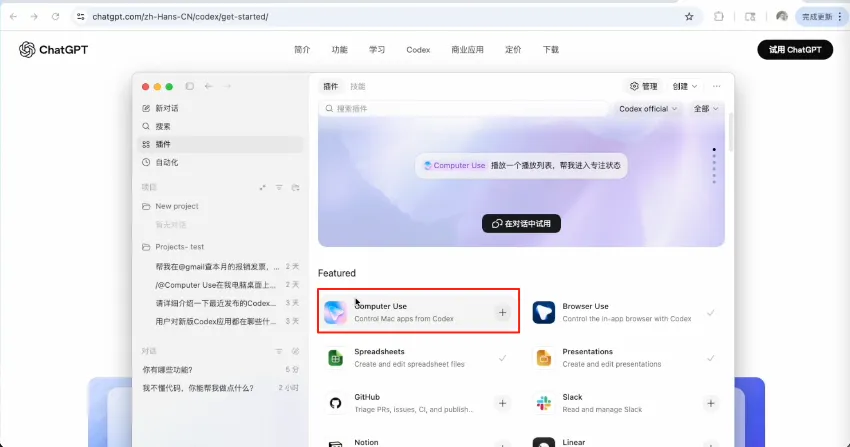
Task: Click the Featured section heading
Action: point(337,273)
